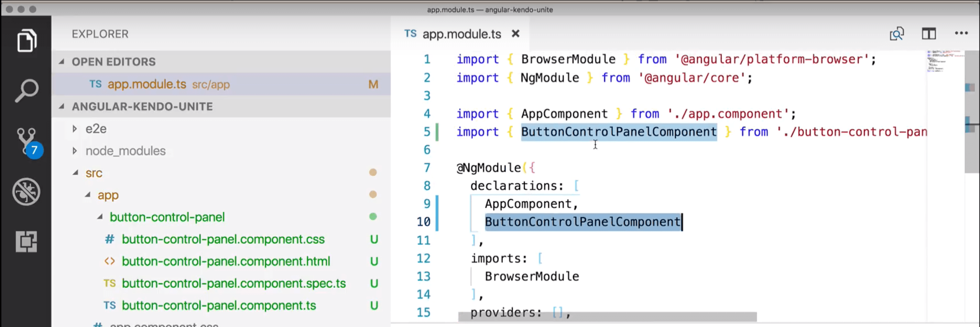Click line number 15 in the gutter
This screenshot has width=980, height=327.
click(423, 312)
